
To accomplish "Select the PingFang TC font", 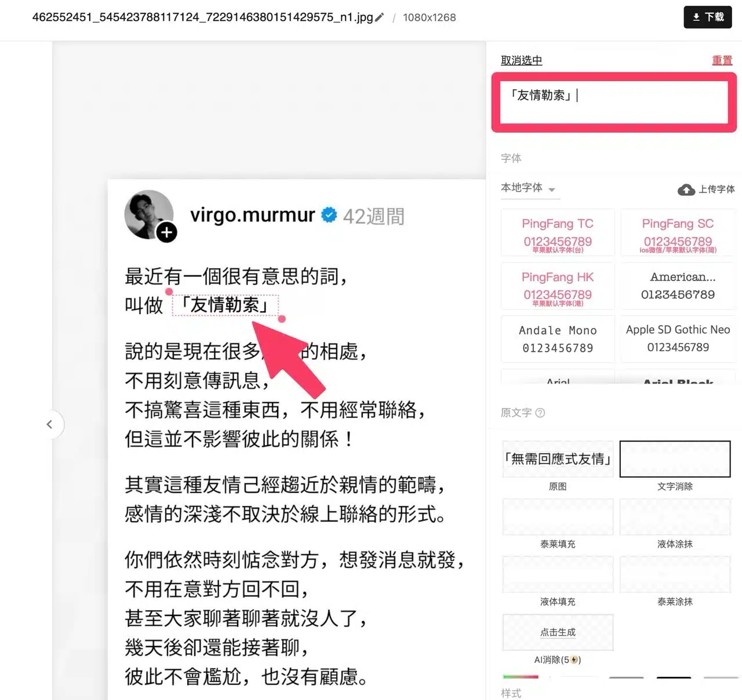I will 558,232.
